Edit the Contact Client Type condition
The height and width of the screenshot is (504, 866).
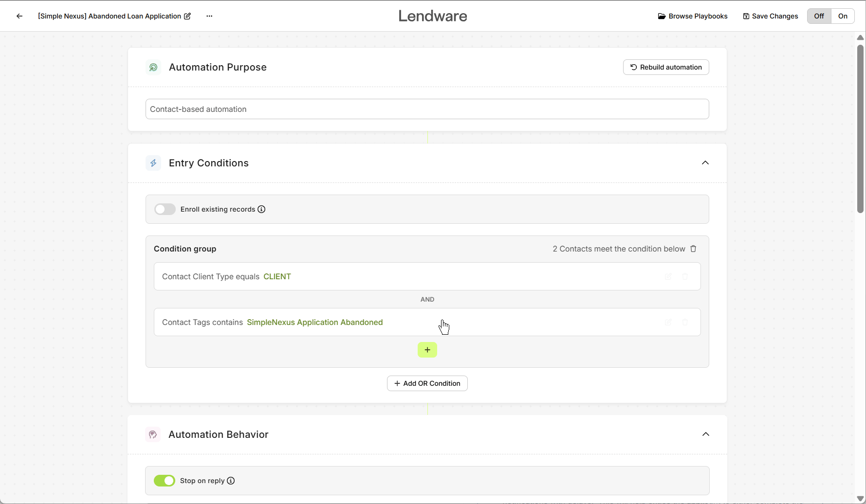tap(668, 276)
